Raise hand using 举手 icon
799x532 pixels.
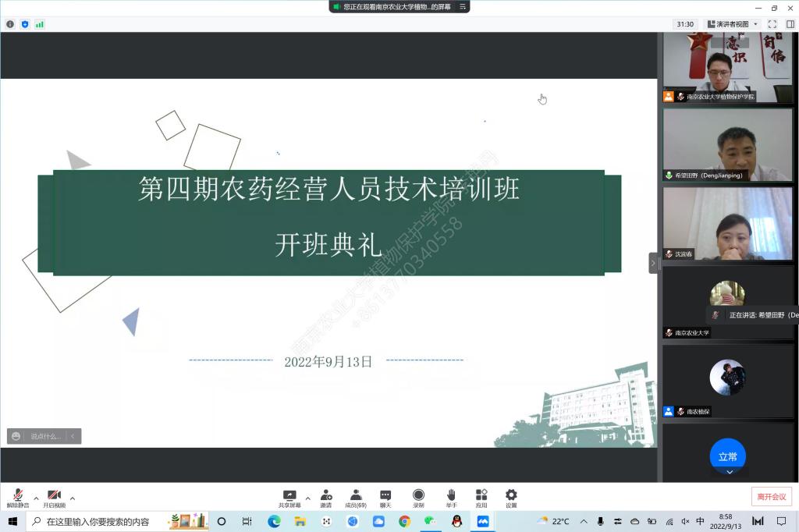451,497
